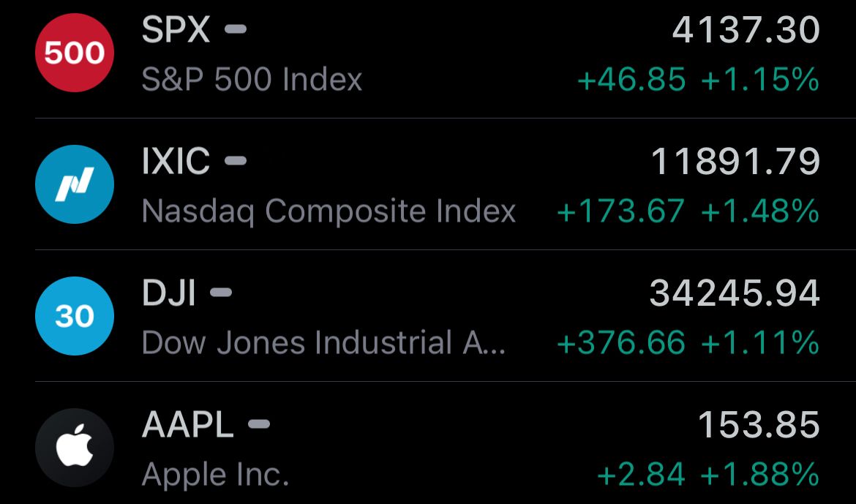Image resolution: width=856 pixels, height=504 pixels.
Task: Tap the blue Dow Jones 30 icon
Action: 74,316
